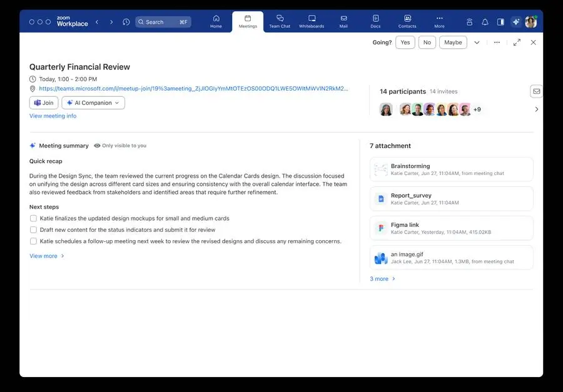This screenshot has width=563, height=392.
Task: Click the notifications bell icon
Action: (485, 22)
